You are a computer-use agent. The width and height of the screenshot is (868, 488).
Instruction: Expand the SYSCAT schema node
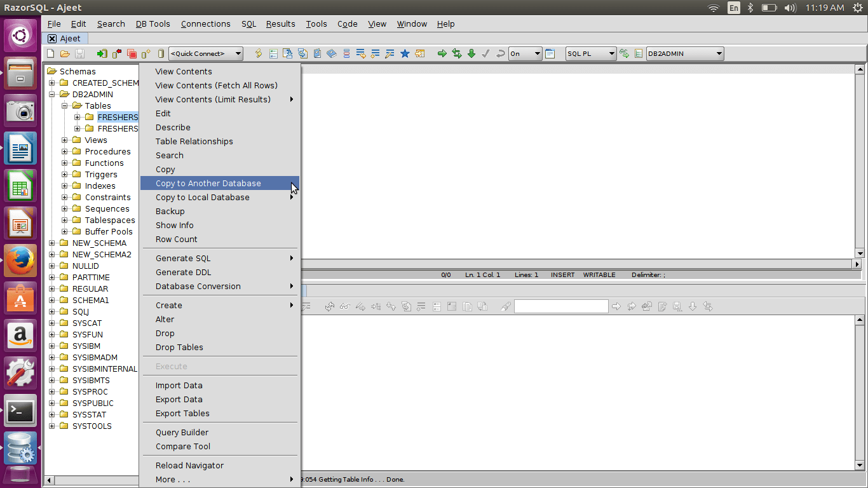(52, 323)
